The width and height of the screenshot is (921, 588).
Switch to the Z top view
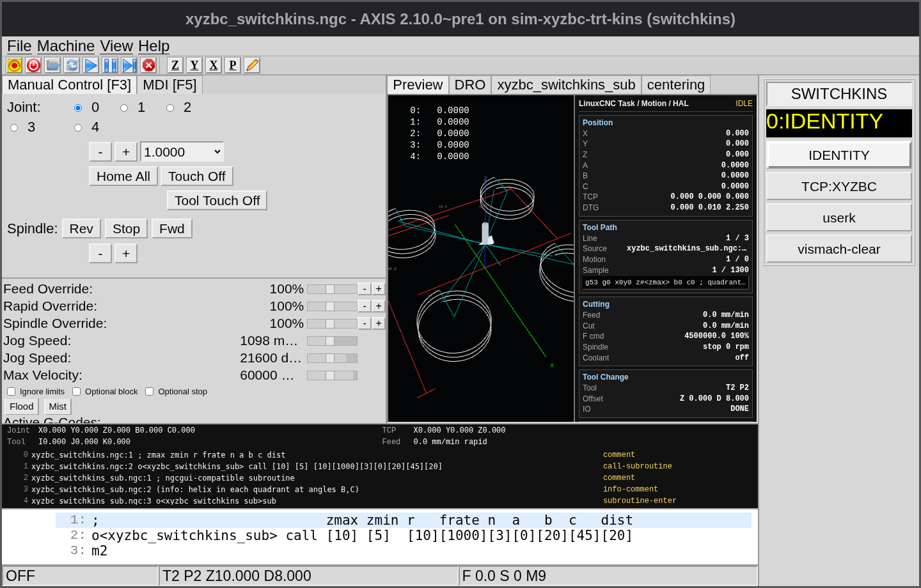175,65
